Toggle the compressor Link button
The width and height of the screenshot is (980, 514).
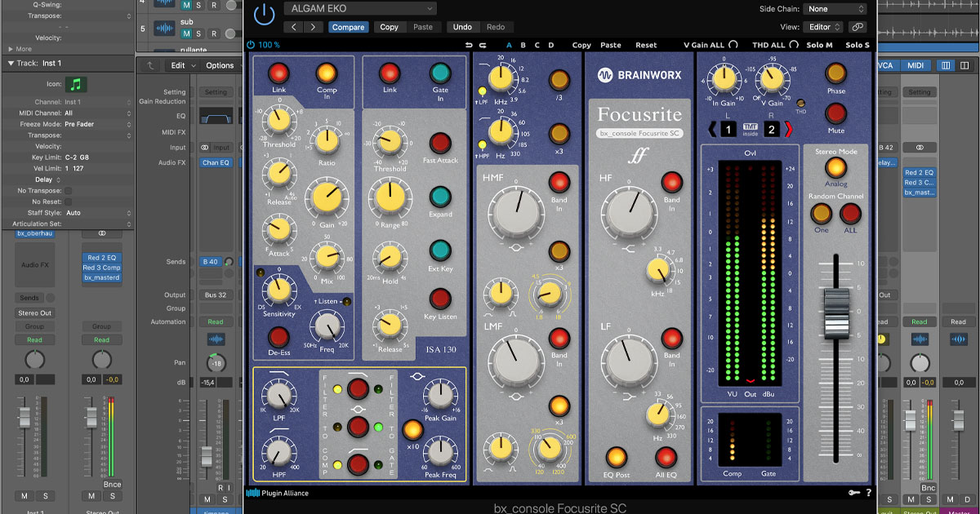pyautogui.click(x=279, y=73)
